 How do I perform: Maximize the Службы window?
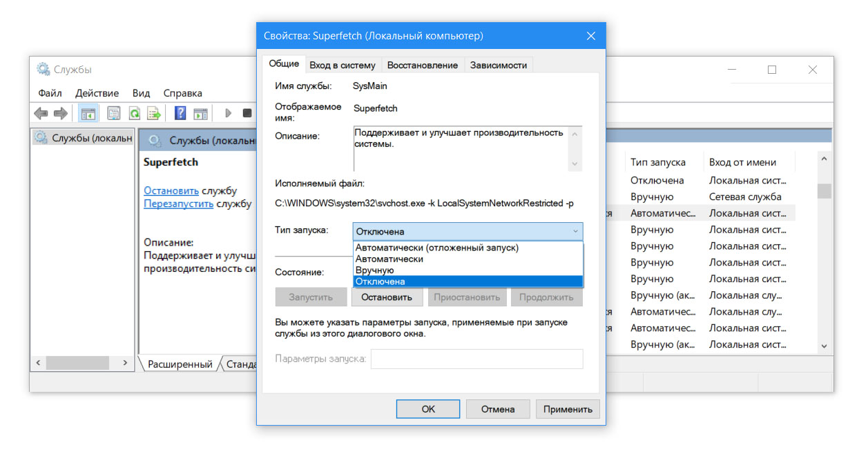(772, 70)
